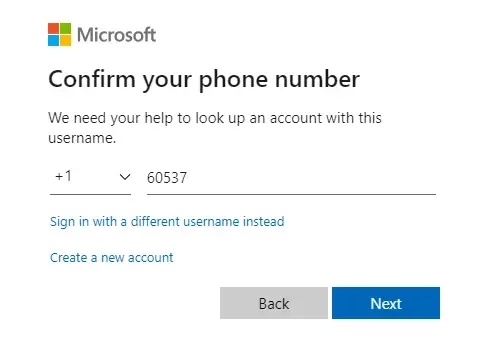Click the Confirm your phone number heading
The height and width of the screenshot is (362, 491).
tap(204, 80)
